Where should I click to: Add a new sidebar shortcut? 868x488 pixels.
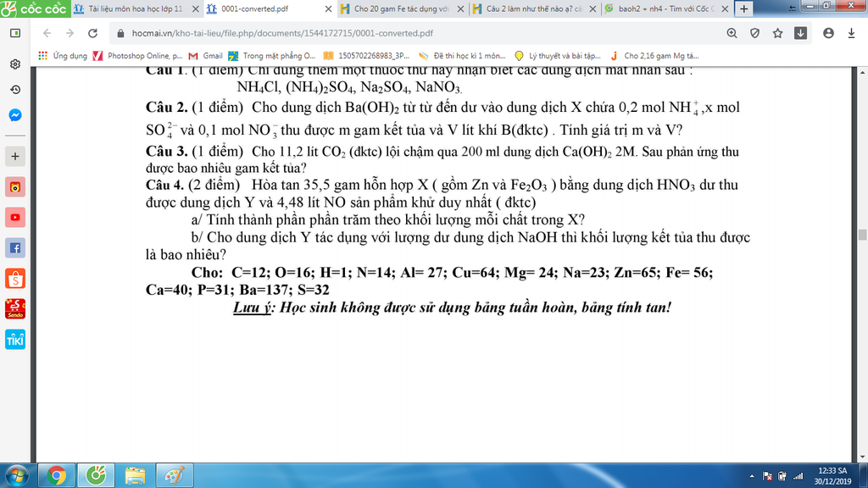point(15,157)
